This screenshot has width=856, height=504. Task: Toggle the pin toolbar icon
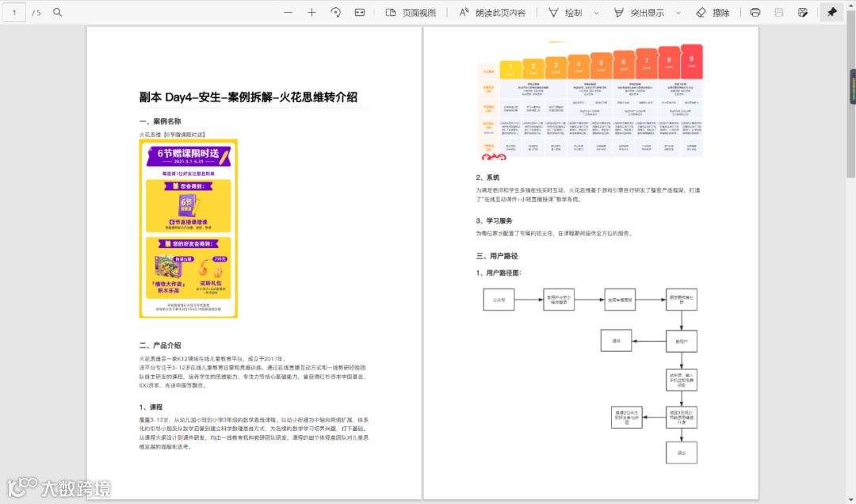click(831, 12)
